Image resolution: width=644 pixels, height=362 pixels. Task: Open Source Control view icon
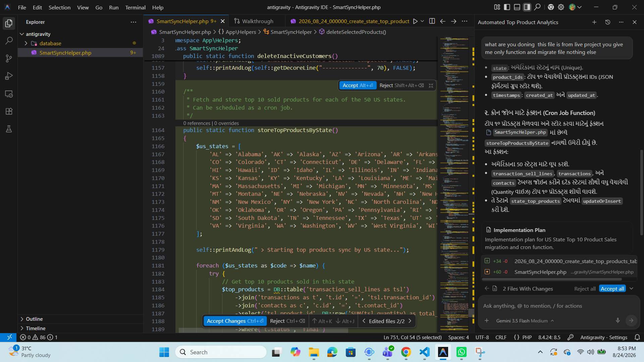[x=9, y=58]
